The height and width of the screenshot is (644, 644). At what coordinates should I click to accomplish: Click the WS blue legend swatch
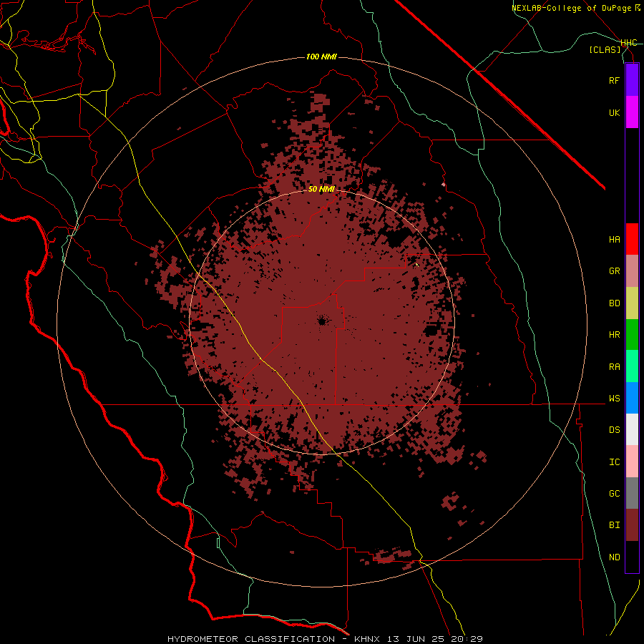tap(632, 398)
